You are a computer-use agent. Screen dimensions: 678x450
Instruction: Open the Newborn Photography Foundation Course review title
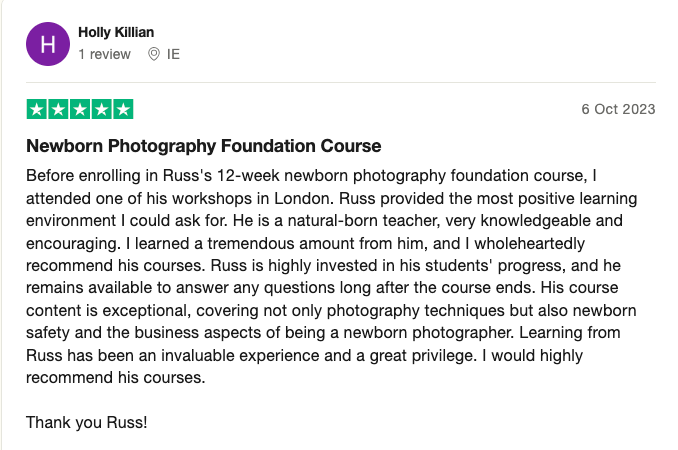pos(204,146)
